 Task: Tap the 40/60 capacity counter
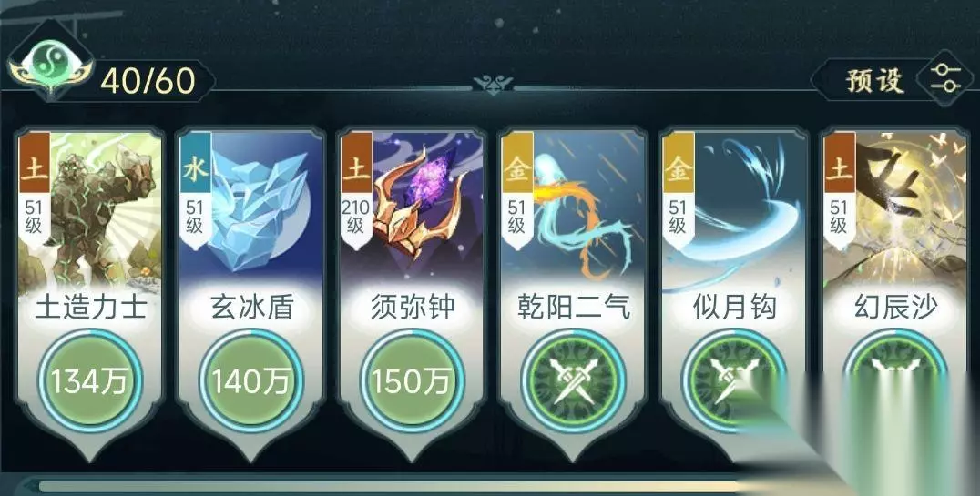[148, 81]
